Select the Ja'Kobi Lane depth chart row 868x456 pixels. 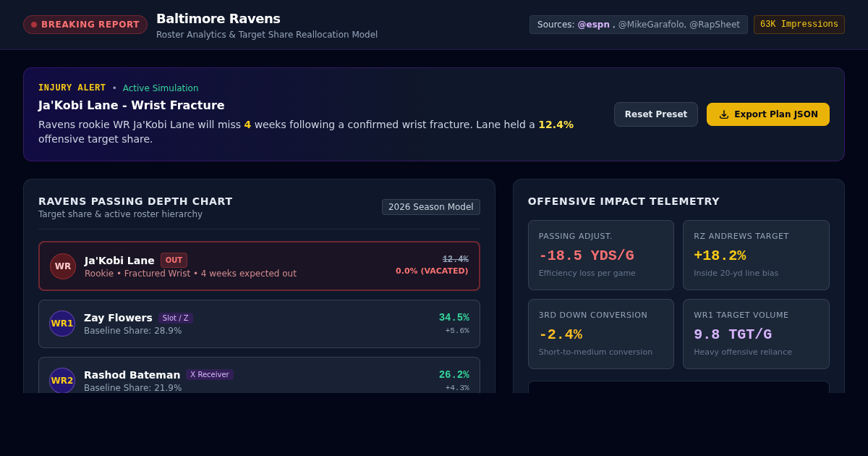click(x=259, y=266)
